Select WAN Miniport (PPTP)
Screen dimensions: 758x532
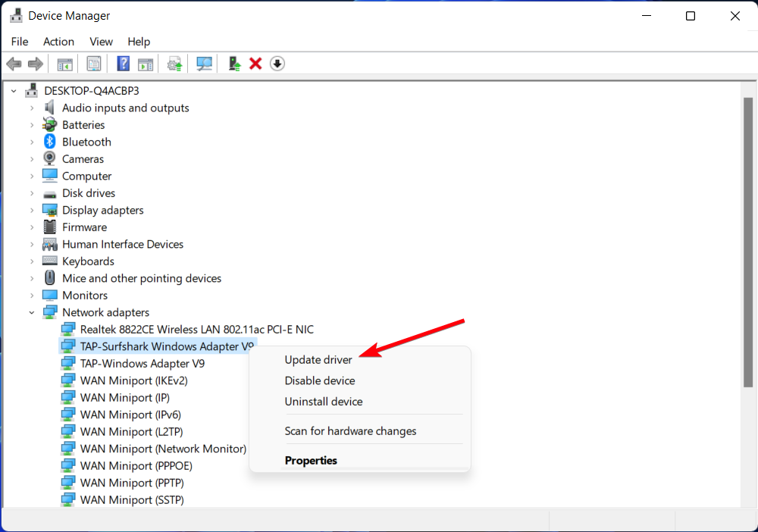coord(132,483)
